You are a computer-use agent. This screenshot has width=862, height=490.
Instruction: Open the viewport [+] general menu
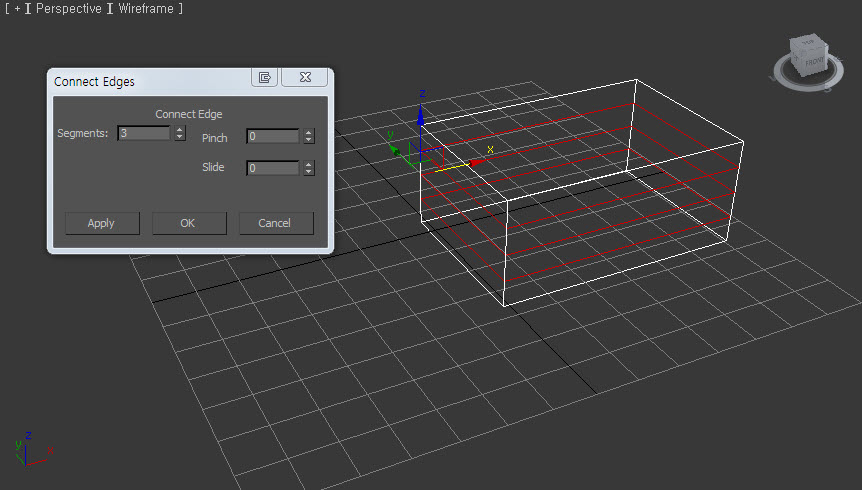click(17, 8)
